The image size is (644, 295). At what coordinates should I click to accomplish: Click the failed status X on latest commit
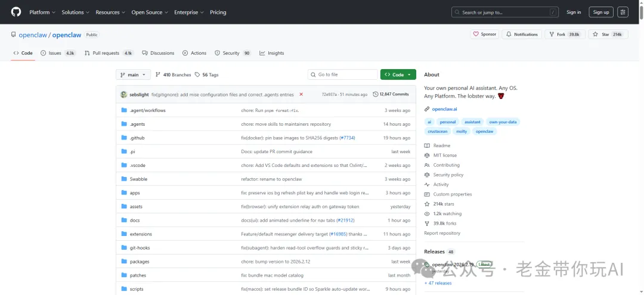(301, 94)
